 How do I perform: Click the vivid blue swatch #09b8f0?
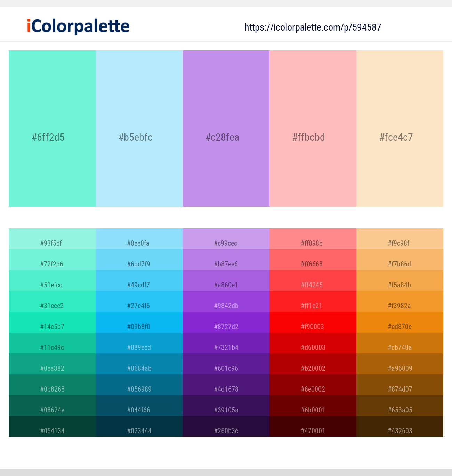tap(139, 327)
